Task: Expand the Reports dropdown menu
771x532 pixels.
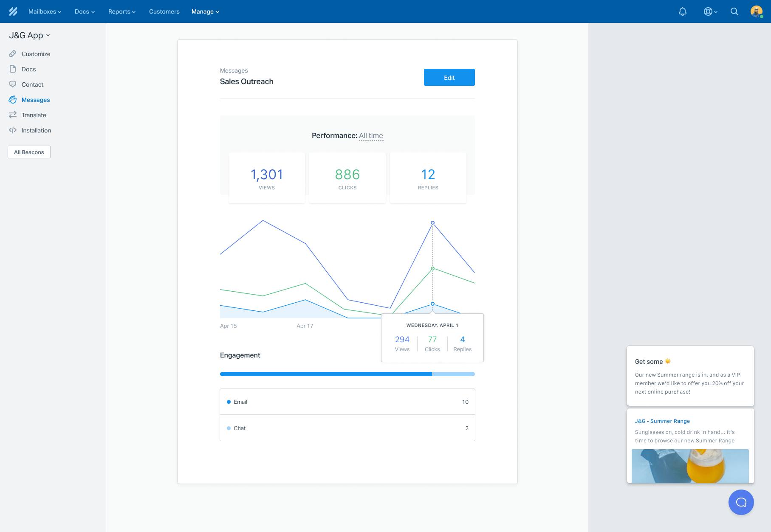Action: (x=121, y=11)
